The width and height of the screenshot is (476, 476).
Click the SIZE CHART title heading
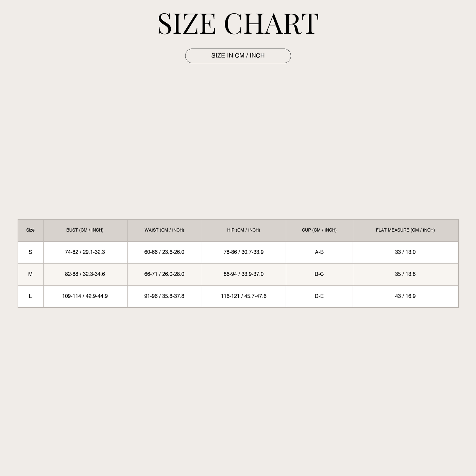click(238, 24)
